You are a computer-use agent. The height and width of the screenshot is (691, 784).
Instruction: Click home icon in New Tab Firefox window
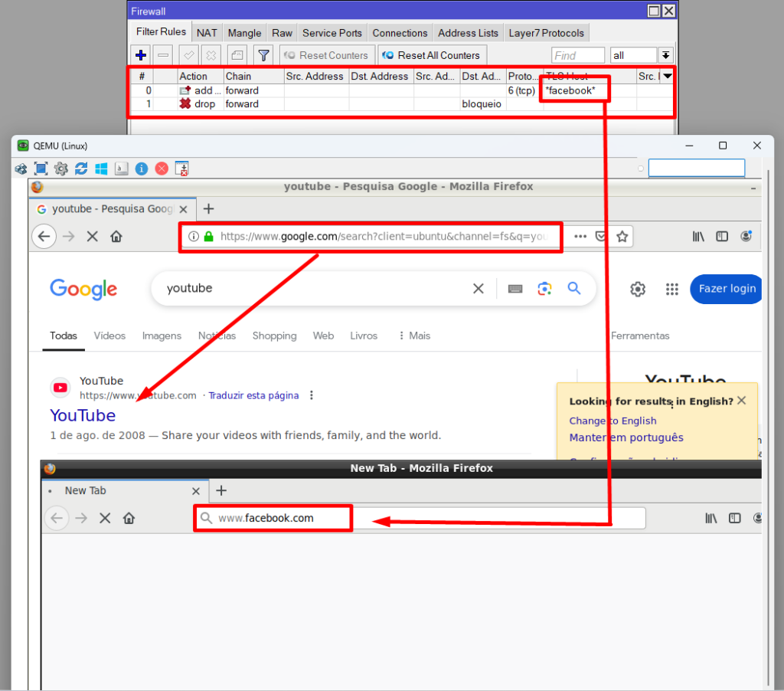(129, 518)
